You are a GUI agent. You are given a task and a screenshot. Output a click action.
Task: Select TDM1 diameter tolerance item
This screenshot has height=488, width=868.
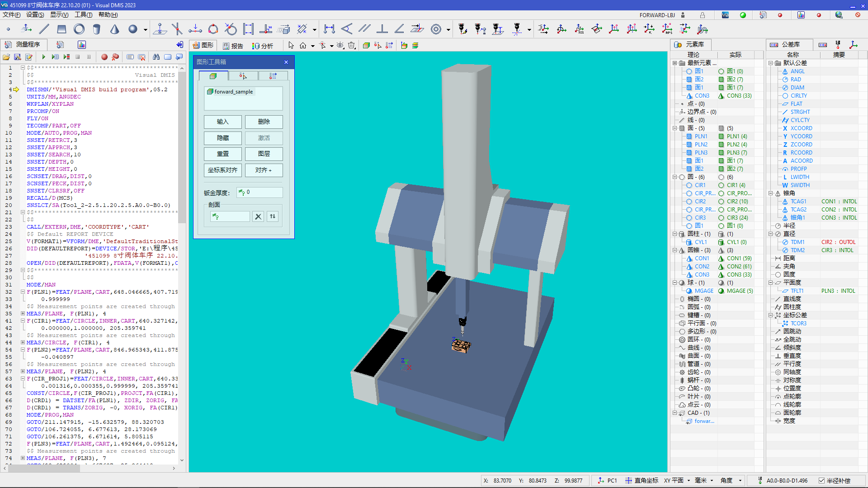coord(797,242)
